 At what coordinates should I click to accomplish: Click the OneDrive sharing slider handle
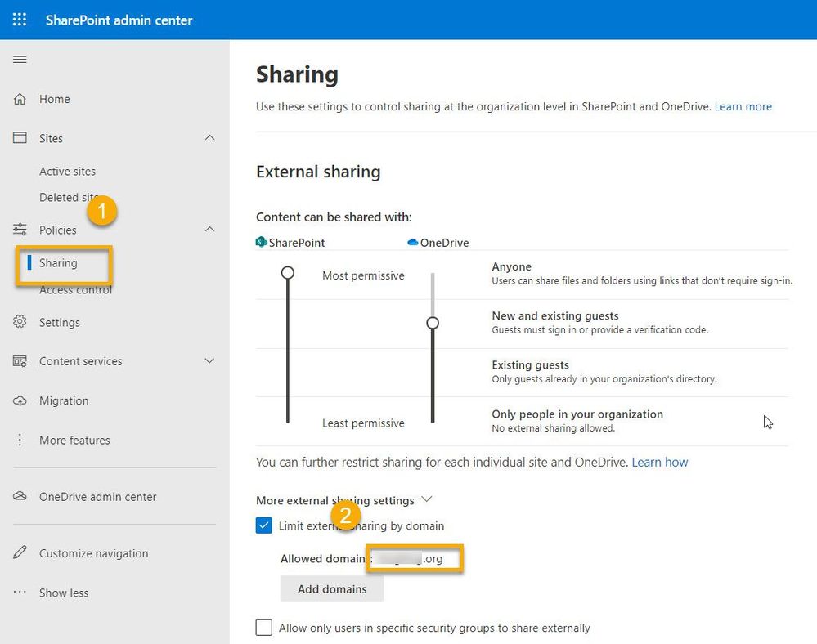pyautogui.click(x=433, y=323)
